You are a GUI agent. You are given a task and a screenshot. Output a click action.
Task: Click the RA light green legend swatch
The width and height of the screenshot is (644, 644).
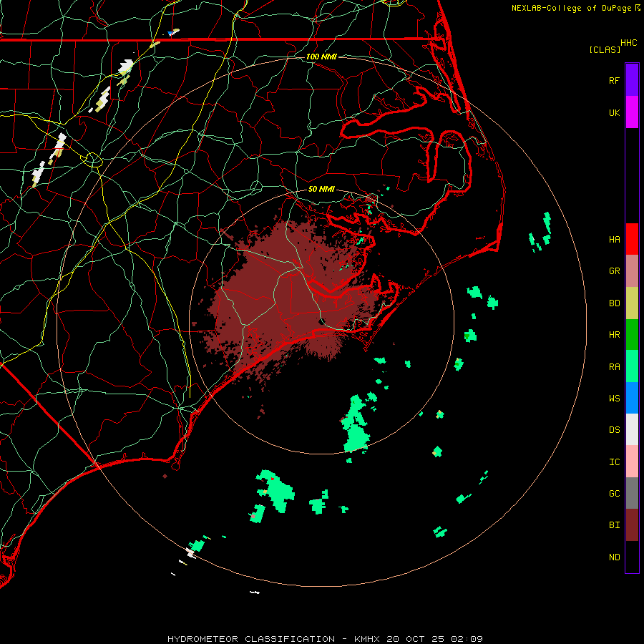pos(632,366)
